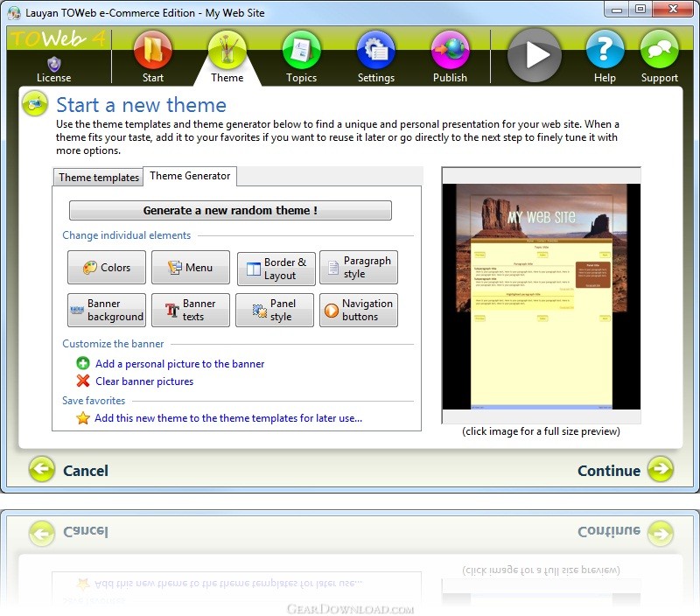The height and width of the screenshot is (616, 700).
Task: Open the Settings gear icon
Action: coord(376,51)
